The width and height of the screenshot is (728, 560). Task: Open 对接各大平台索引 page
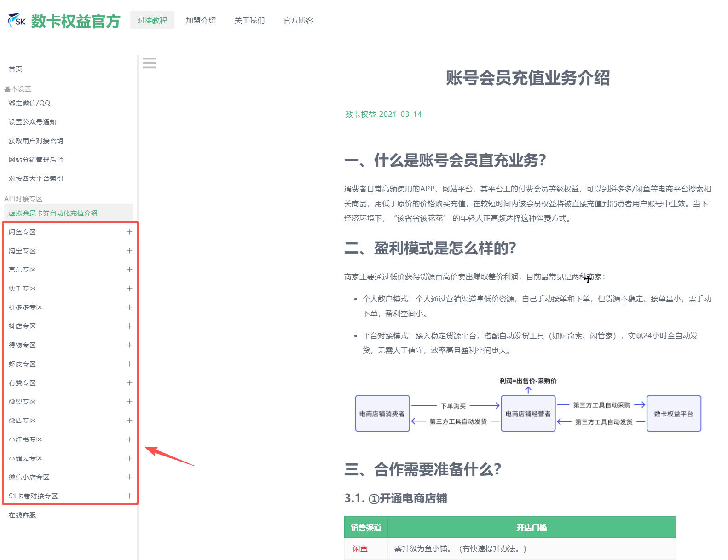tap(36, 179)
